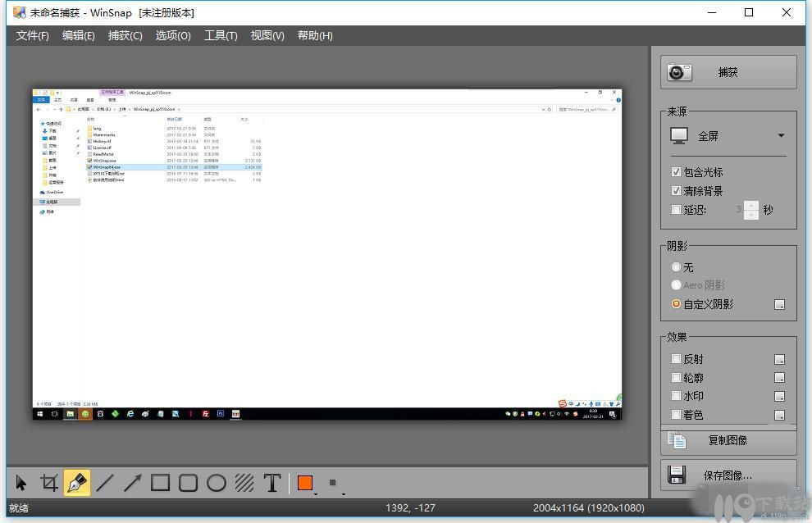Viewport: 812px width, 523px height.
Task: Open watermark effect settings button
Action: tap(779, 397)
